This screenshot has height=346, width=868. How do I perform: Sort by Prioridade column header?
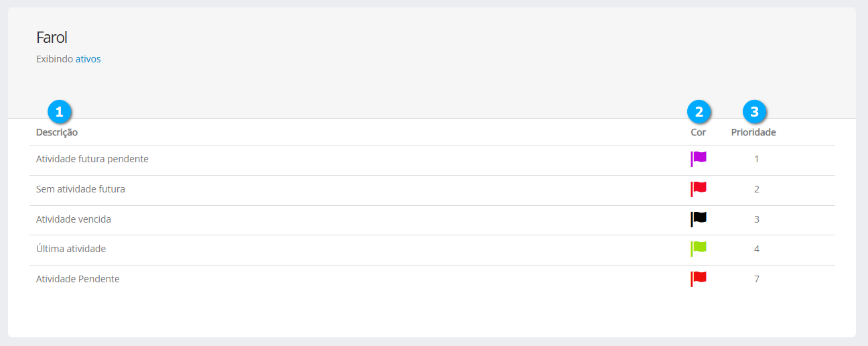click(753, 132)
